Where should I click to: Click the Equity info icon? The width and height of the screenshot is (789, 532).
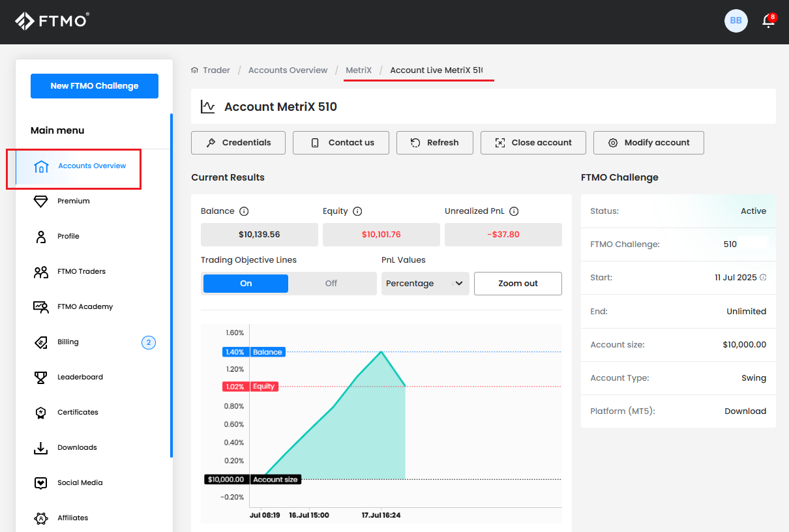tap(357, 211)
